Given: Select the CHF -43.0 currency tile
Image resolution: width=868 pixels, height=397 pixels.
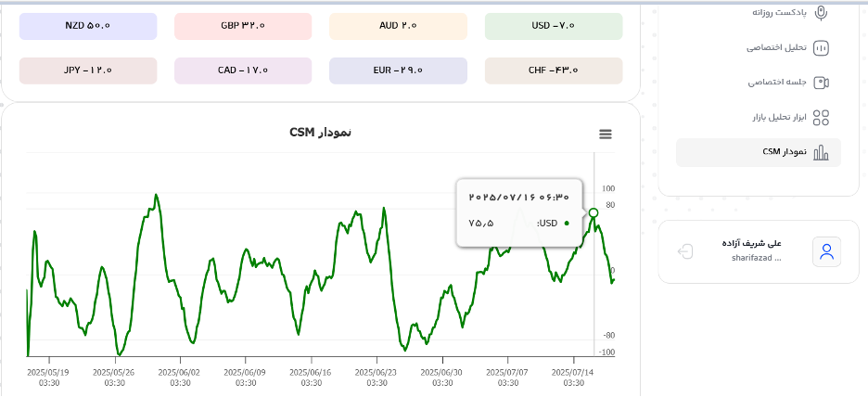Looking at the screenshot, I should point(554,70).
